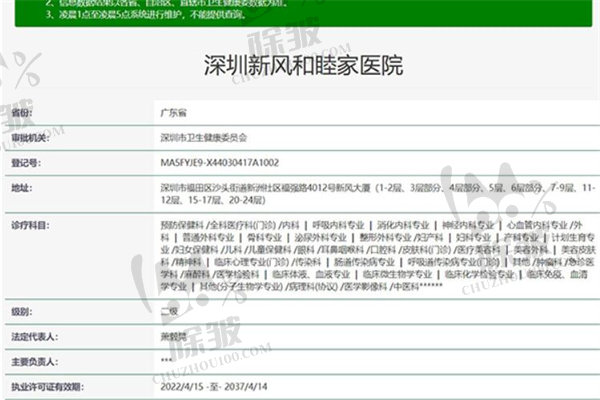Viewport: 600px width, 400px height.
Task: Click the notice line about 凌晨1点至凌晨5点 maintenance
Action: 146,15
